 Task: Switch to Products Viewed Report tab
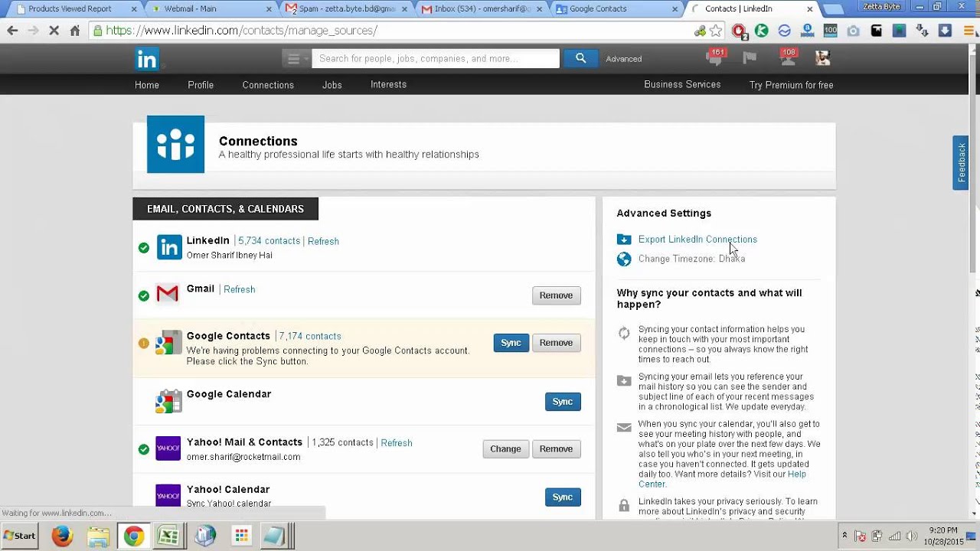[74, 9]
